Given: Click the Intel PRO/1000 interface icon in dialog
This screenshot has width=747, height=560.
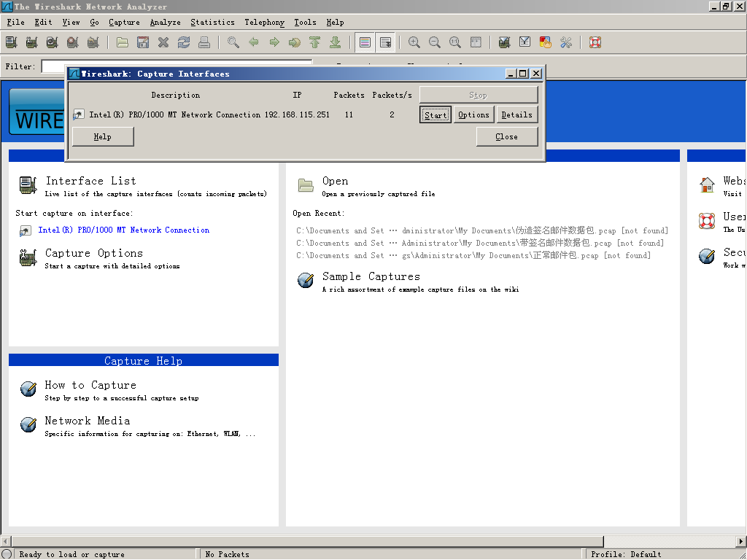Looking at the screenshot, I should (x=79, y=114).
